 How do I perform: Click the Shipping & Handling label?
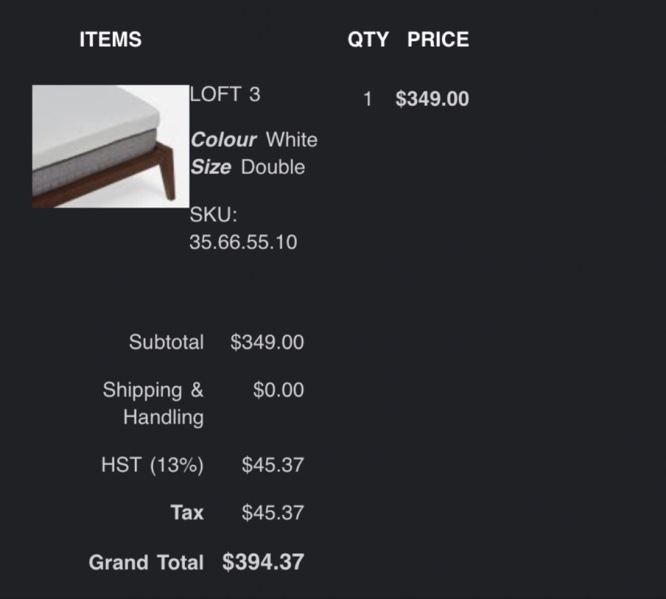[153, 404]
